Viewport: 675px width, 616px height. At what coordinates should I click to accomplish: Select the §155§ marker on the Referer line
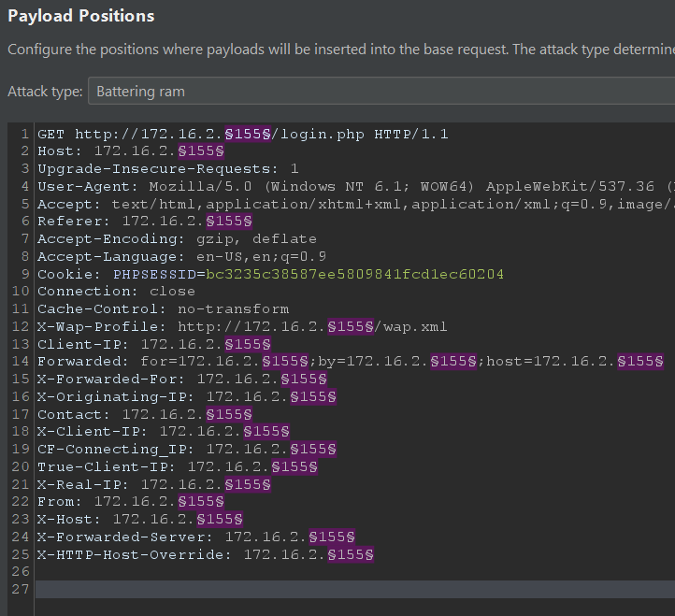(x=229, y=222)
